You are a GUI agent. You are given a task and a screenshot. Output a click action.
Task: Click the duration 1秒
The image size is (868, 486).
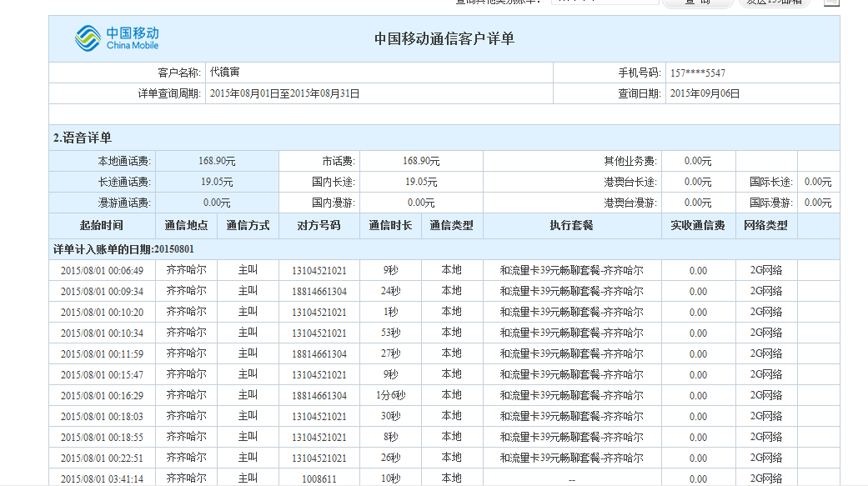(390, 313)
